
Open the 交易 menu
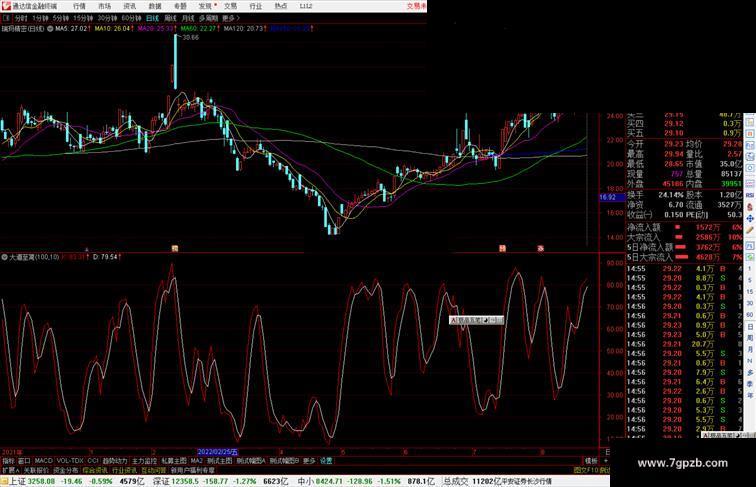(230, 6)
